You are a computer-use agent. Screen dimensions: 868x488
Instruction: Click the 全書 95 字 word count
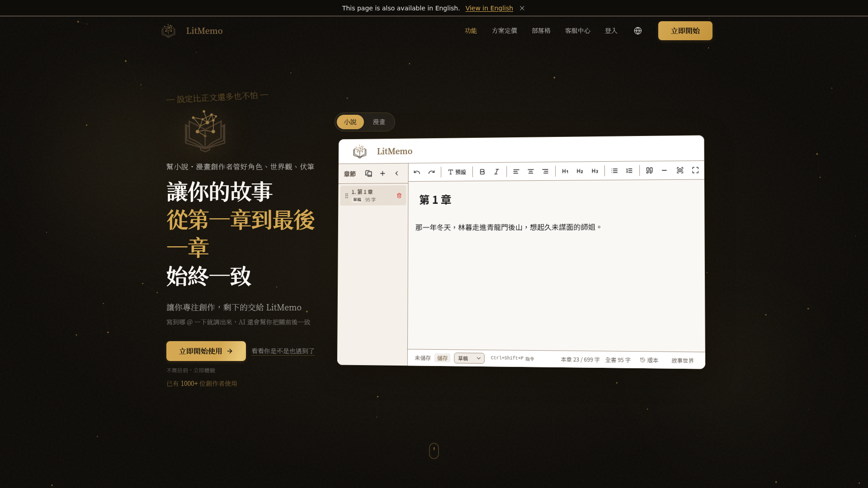point(618,360)
